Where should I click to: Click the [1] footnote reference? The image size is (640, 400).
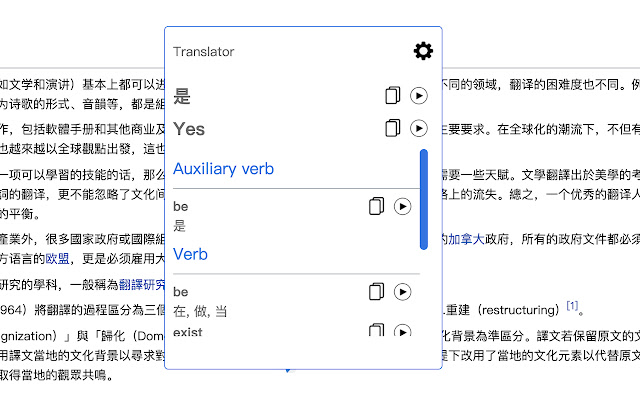(x=572, y=305)
